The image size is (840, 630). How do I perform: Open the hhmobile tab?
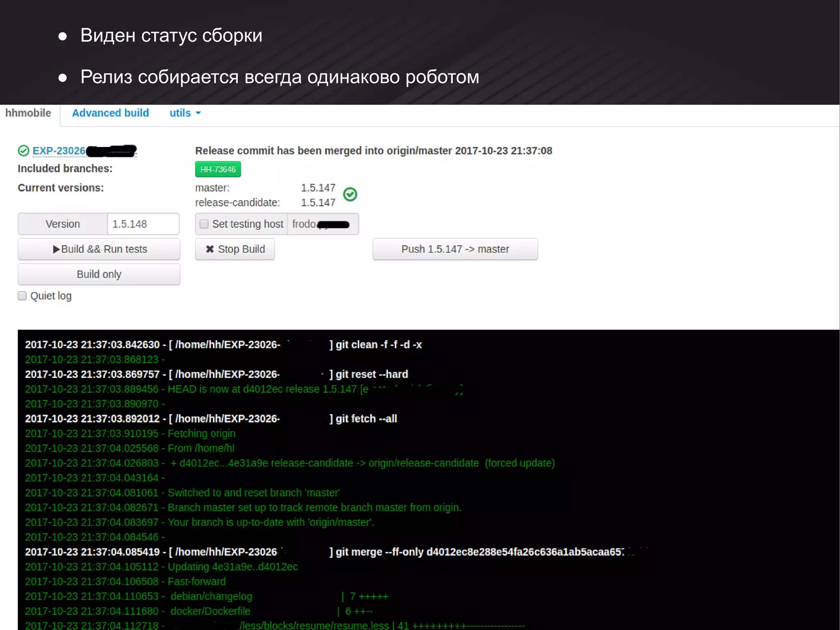(x=28, y=113)
